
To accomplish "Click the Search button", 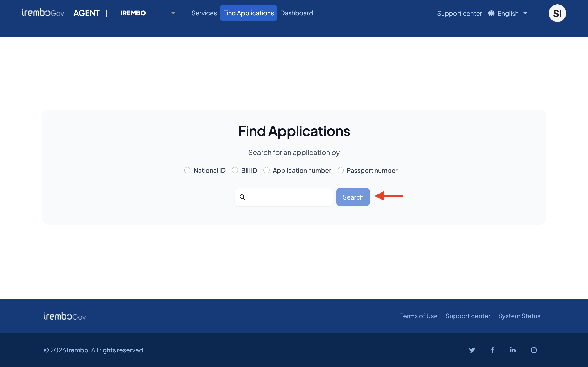I will point(353,197).
